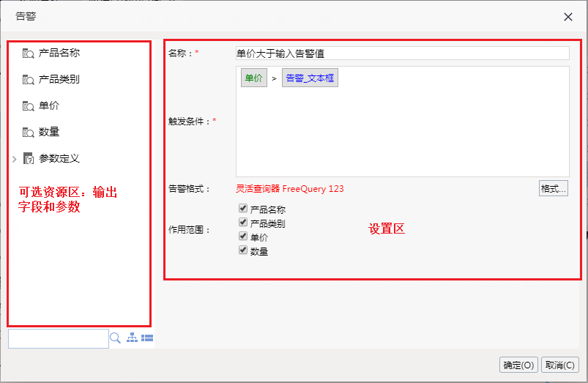Close the 告警 dialog
This screenshot has height=383, width=588.
coord(568,17)
